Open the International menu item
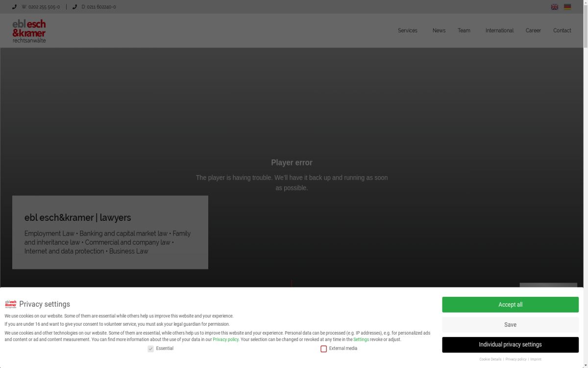This screenshot has height=368, width=588. (499, 30)
